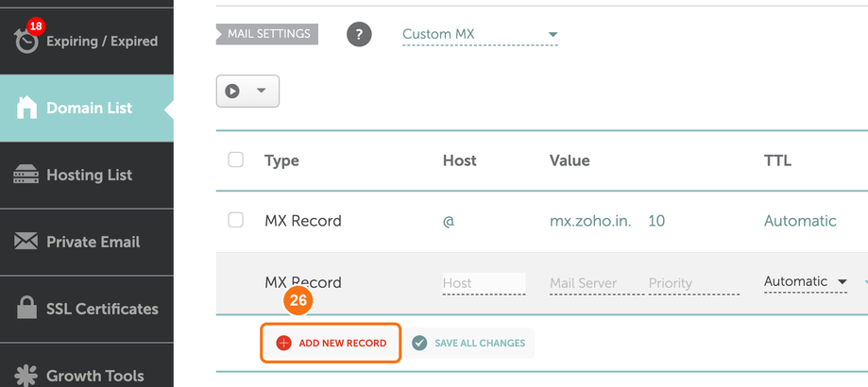Toggle the select-all checkbox in table header
868x387 pixels.
tap(236, 160)
